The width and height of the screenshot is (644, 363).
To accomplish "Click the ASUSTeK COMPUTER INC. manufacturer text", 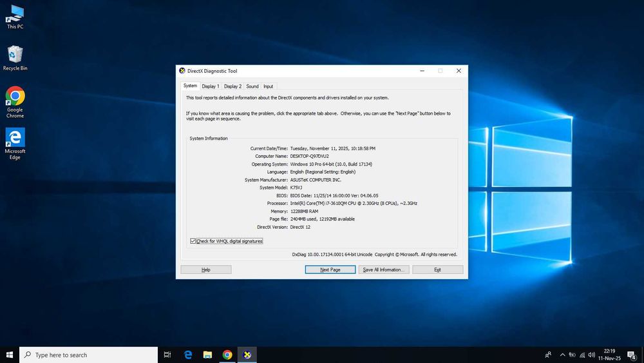I will click(316, 180).
